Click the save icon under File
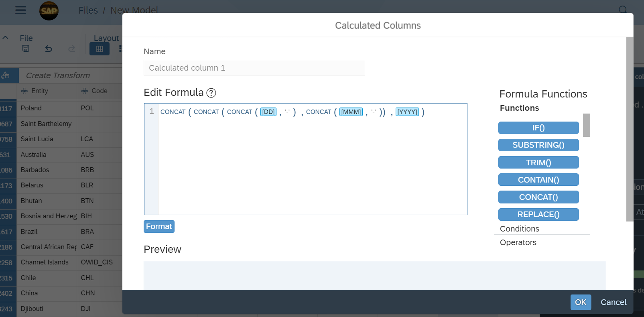Screen dimensions: 644x317 pyautogui.click(x=26, y=49)
